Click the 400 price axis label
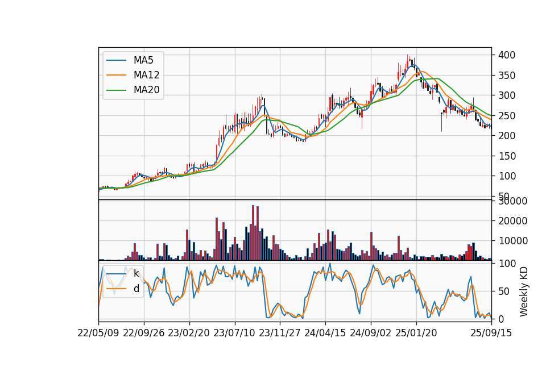Image resolution: width=546 pixels, height=392 pixels. (x=507, y=55)
